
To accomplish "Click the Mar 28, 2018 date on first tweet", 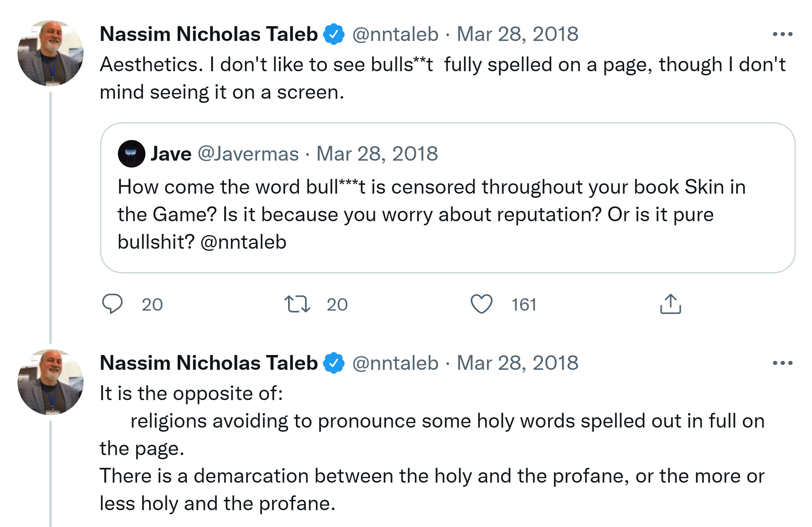I will coord(517,34).
